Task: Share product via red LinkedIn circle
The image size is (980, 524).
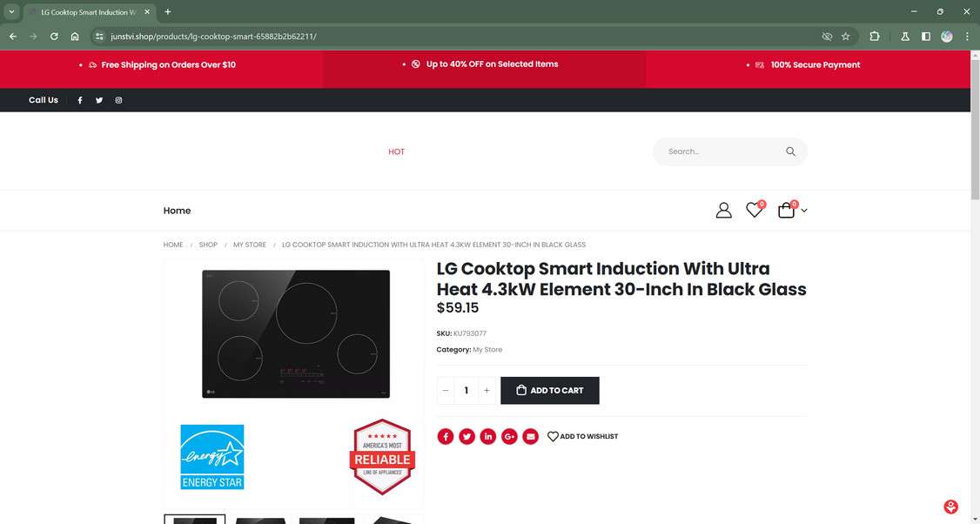Action: point(488,436)
